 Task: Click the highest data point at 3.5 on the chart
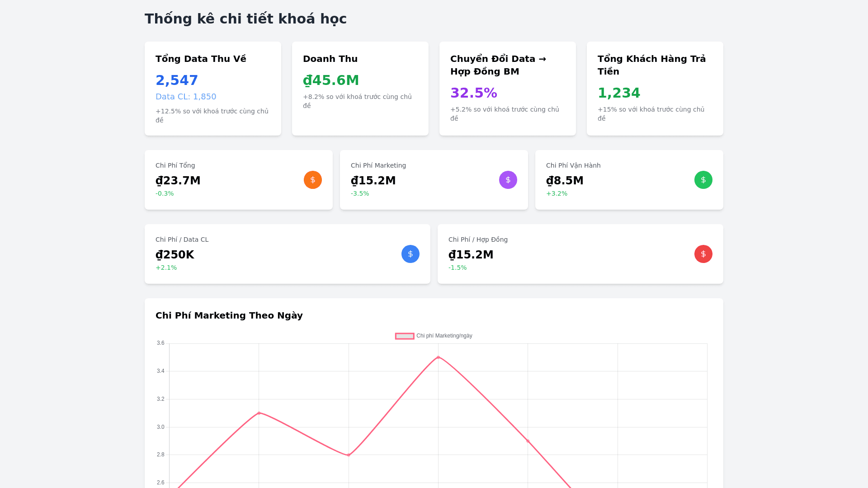438,357
